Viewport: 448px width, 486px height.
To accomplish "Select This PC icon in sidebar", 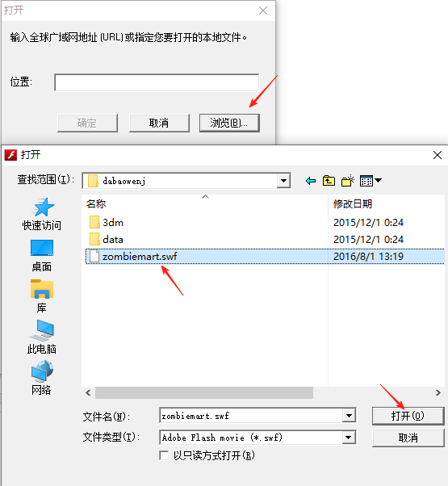I will click(42, 330).
